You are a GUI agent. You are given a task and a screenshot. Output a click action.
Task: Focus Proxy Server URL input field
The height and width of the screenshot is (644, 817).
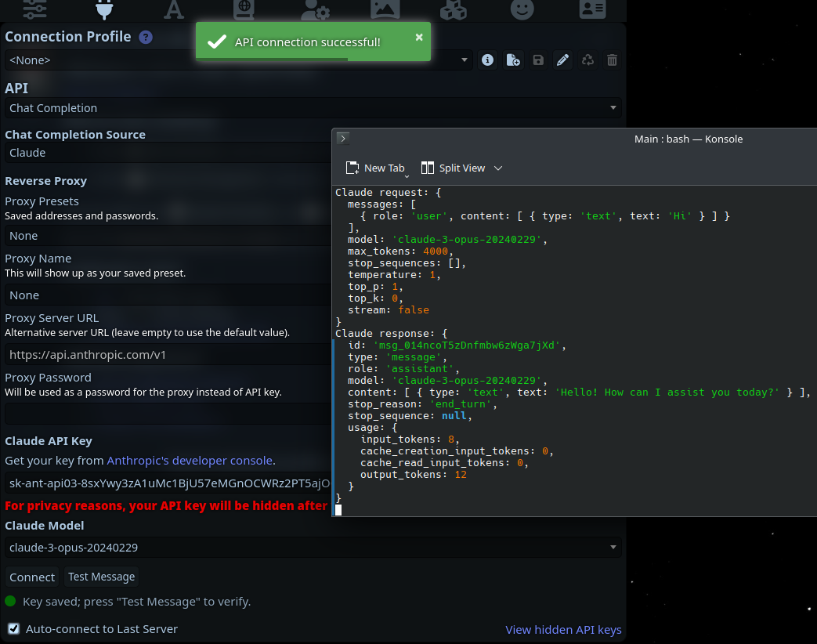168,355
